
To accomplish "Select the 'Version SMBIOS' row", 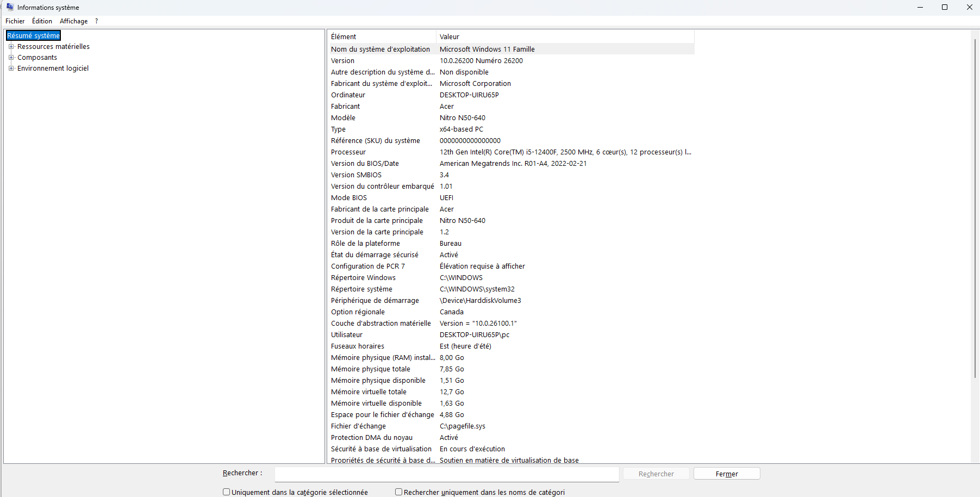I will pyautogui.click(x=511, y=175).
